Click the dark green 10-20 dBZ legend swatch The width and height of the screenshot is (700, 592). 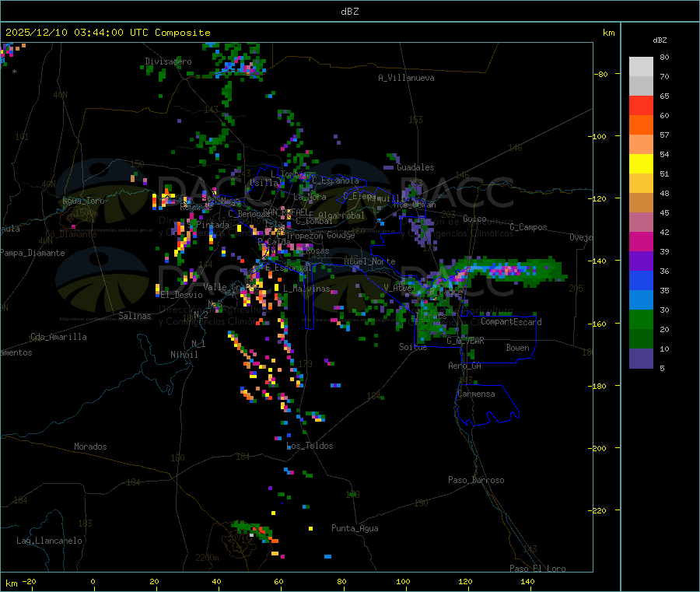pyautogui.click(x=641, y=339)
